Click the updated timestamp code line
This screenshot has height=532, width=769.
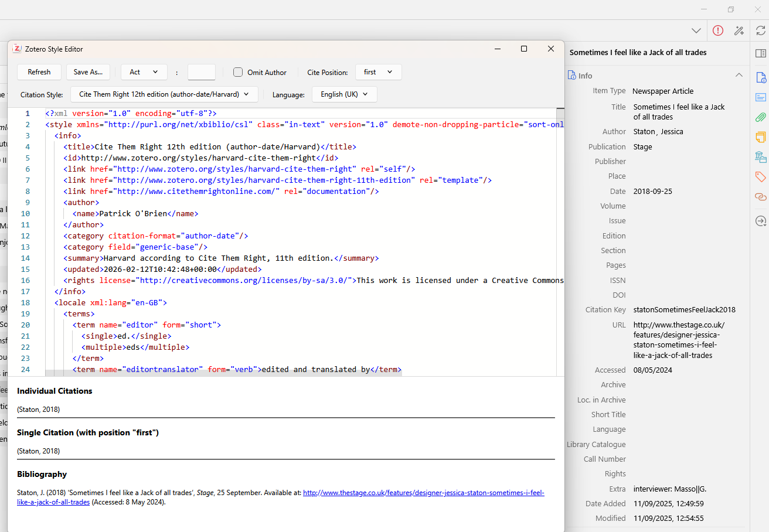click(162, 269)
